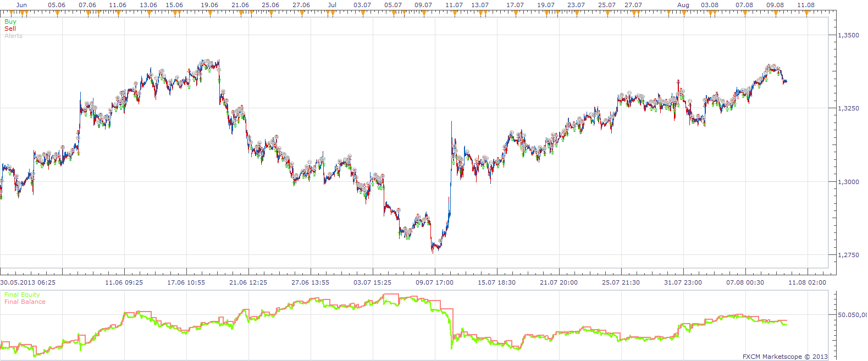Click the 1,3500 price axis label
This screenshot has width=868, height=361.
(x=848, y=35)
